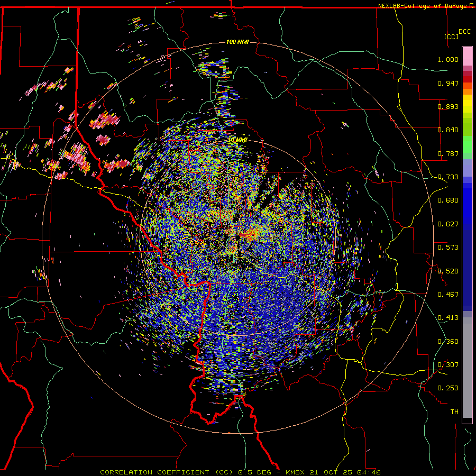
Task: Click the NEXLAB-College of DuPage credit text
Action: 423,6
